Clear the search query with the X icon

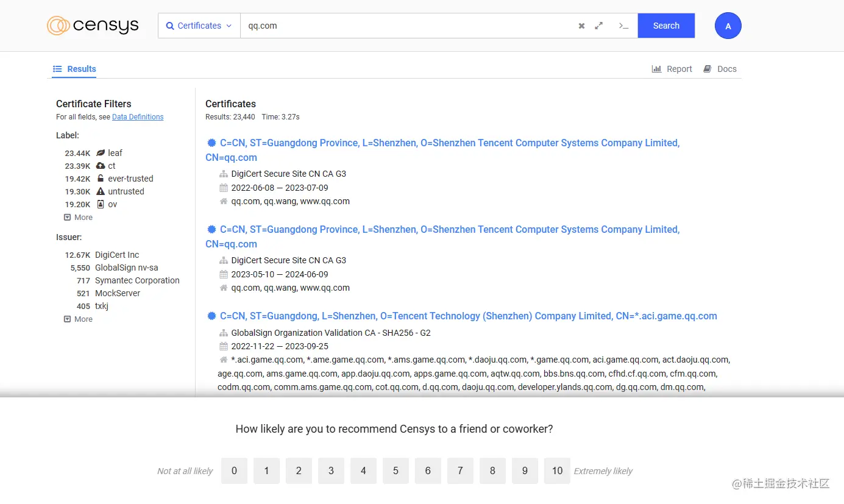click(x=581, y=26)
